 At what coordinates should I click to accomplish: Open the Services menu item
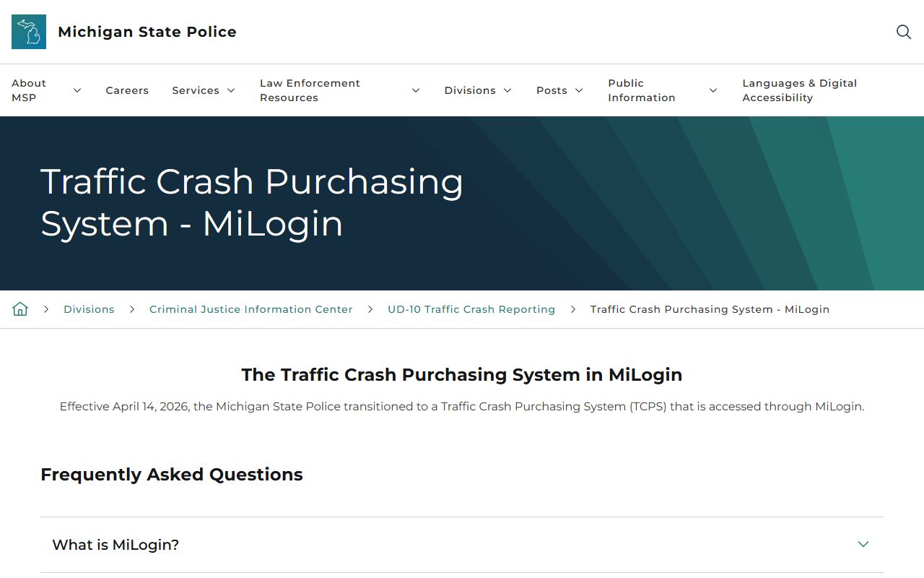click(x=196, y=90)
